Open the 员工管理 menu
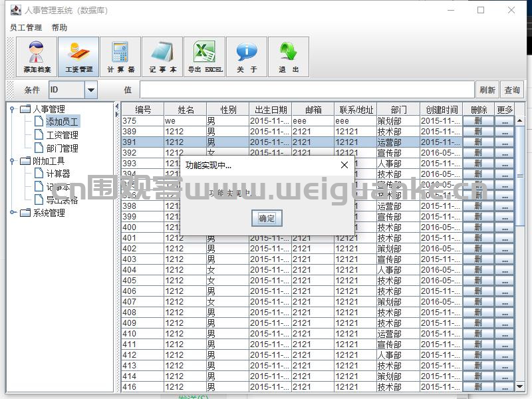Image resolution: width=532 pixels, height=399 pixels. click(26, 27)
